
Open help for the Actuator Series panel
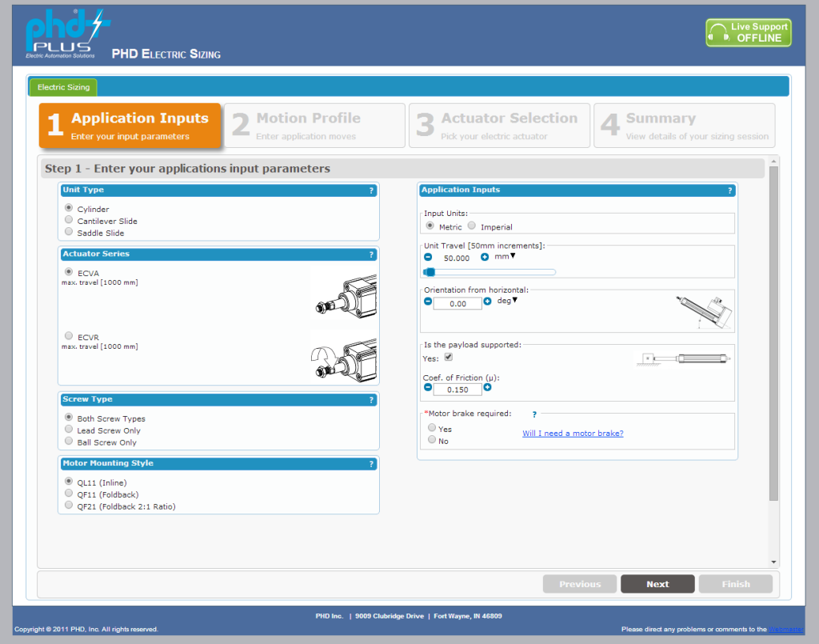click(x=370, y=254)
